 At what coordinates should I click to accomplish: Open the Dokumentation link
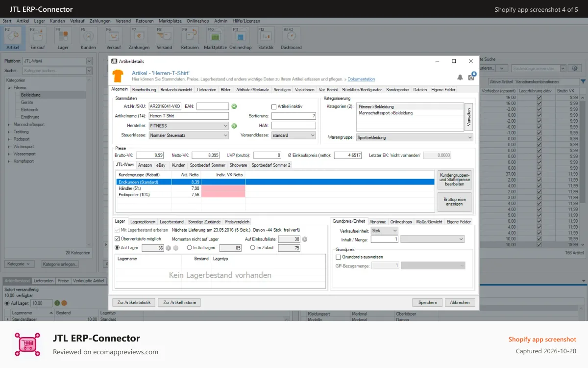point(361,79)
